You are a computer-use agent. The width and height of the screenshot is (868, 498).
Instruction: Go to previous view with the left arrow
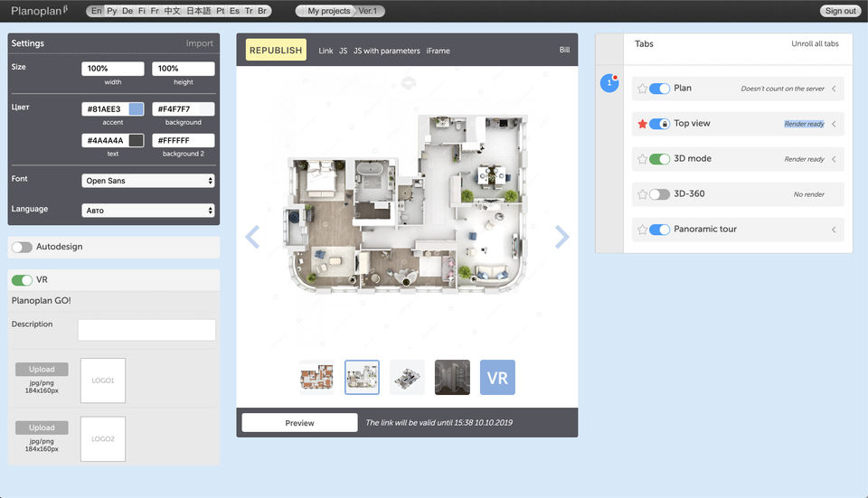pos(252,237)
